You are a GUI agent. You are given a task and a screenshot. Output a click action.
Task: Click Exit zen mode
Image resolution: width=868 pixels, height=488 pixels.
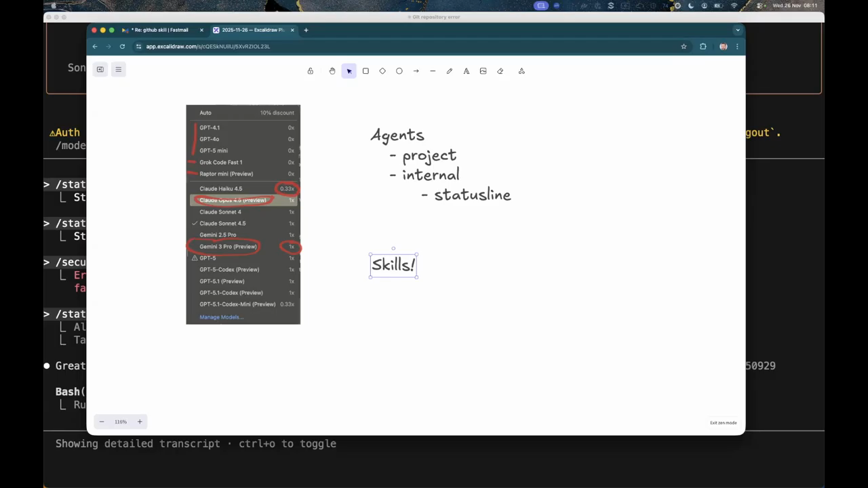tap(723, 422)
